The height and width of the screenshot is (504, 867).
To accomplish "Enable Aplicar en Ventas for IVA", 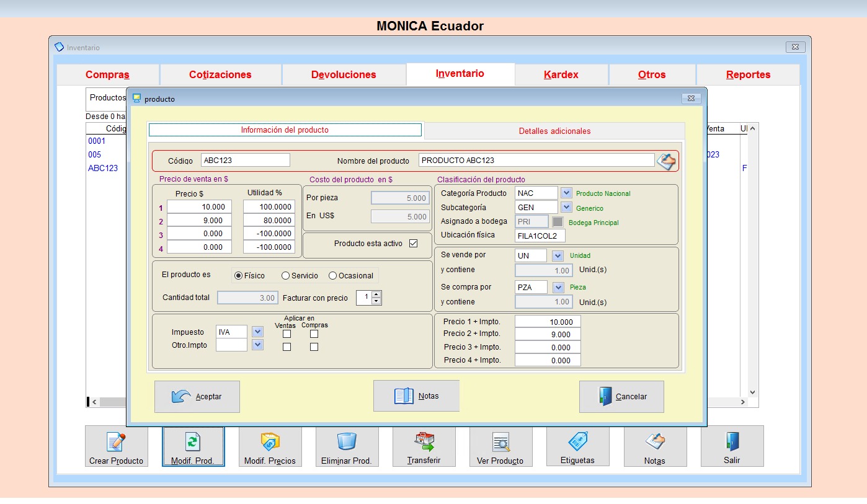I will click(286, 332).
